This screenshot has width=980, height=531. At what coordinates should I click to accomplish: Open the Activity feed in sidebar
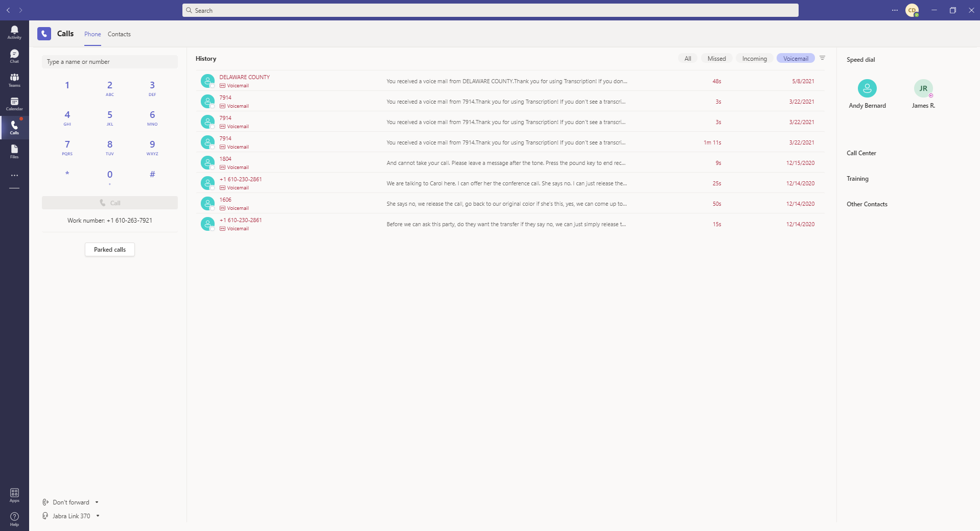click(x=14, y=32)
